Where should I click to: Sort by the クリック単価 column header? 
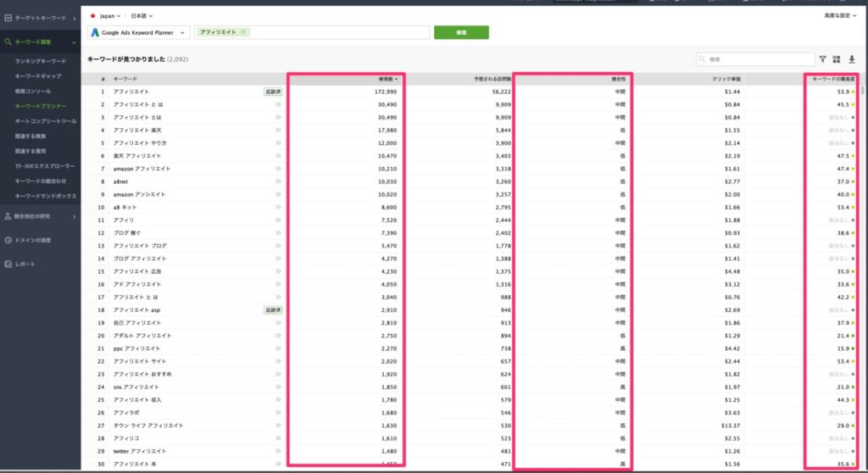726,79
